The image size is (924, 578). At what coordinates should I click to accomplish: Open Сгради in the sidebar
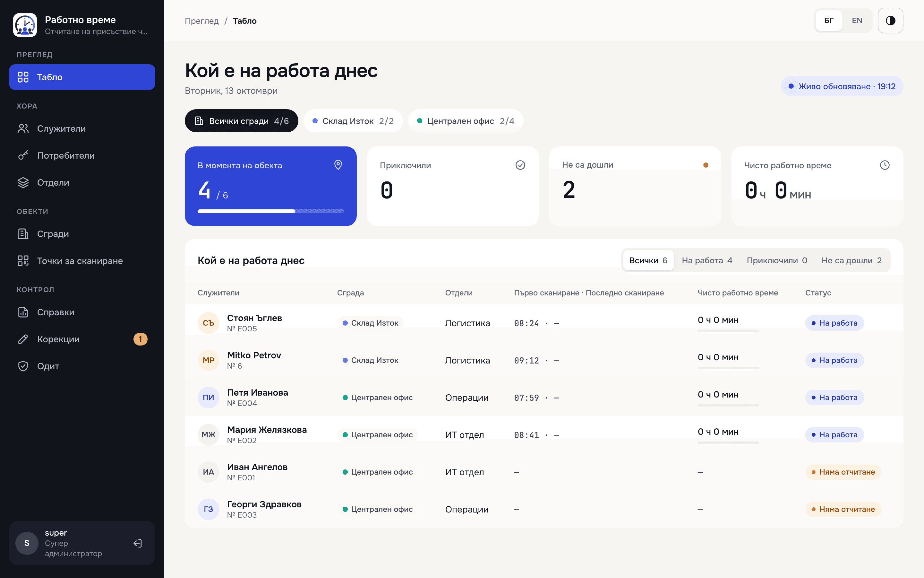tap(82, 233)
